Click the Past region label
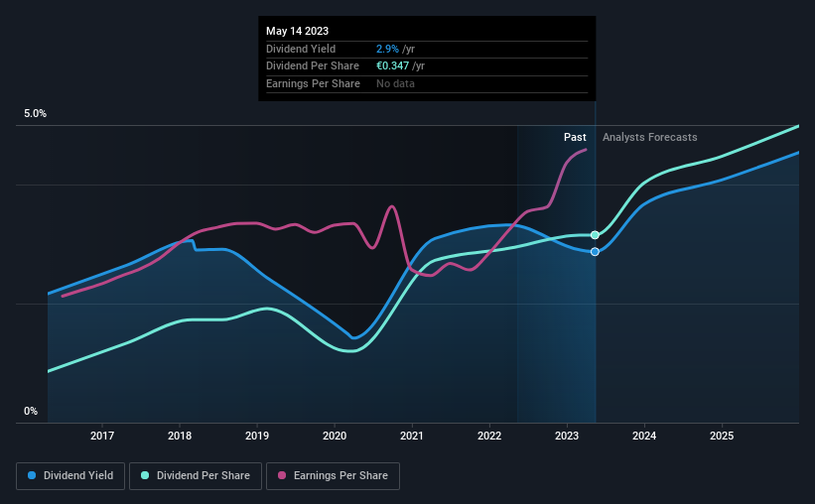 pyautogui.click(x=575, y=137)
